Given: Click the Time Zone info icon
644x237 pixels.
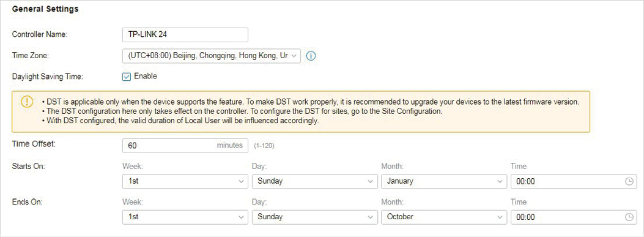Looking at the screenshot, I should [311, 56].
